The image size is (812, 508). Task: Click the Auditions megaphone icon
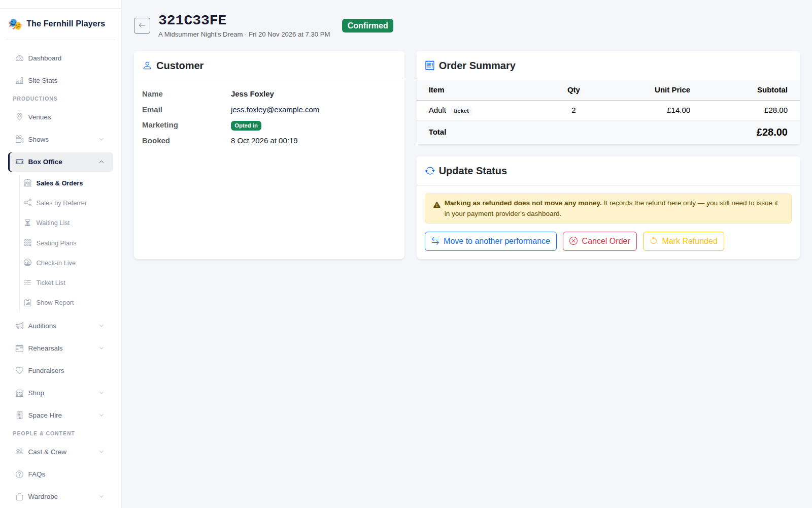coord(20,326)
